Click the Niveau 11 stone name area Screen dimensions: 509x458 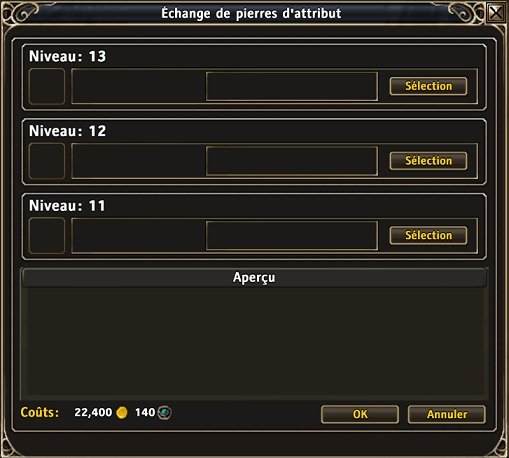(x=139, y=236)
